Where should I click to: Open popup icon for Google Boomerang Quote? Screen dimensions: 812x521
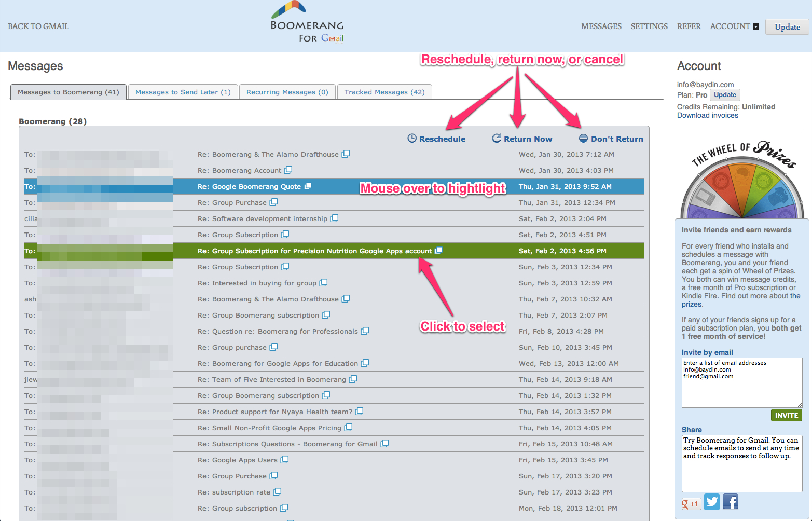(308, 186)
